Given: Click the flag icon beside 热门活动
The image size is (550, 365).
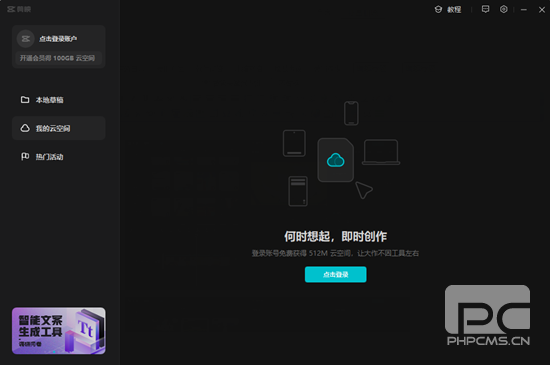Looking at the screenshot, I should [x=25, y=156].
